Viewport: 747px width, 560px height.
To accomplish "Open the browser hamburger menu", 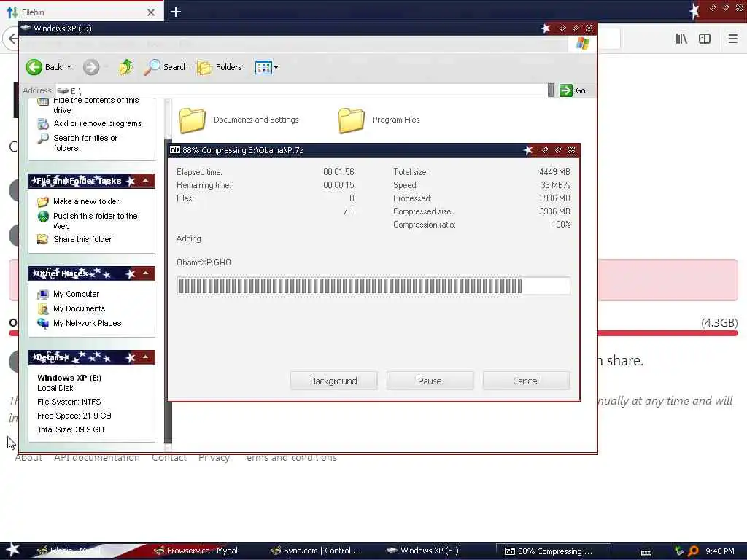I will pos(732,39).
